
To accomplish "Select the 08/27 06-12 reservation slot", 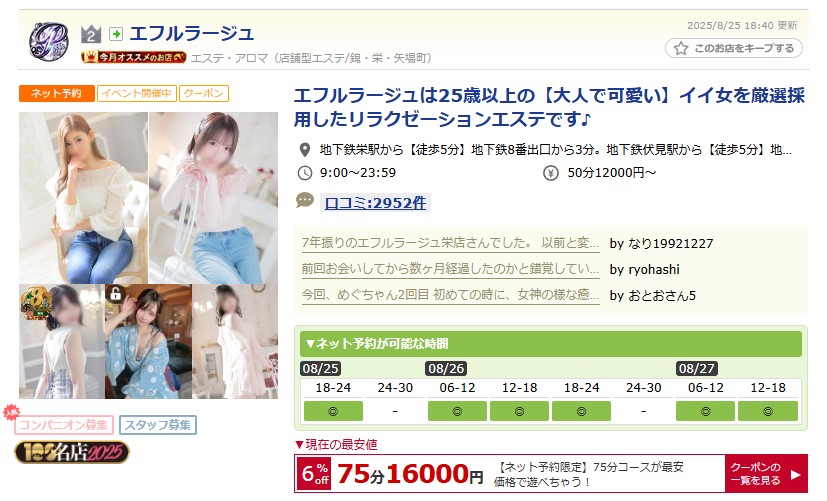I will point(705,411).
